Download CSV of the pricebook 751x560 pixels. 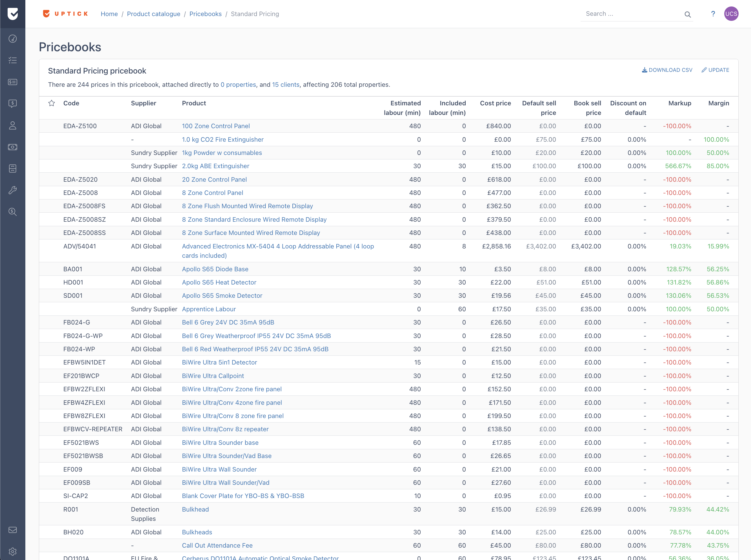667,70
